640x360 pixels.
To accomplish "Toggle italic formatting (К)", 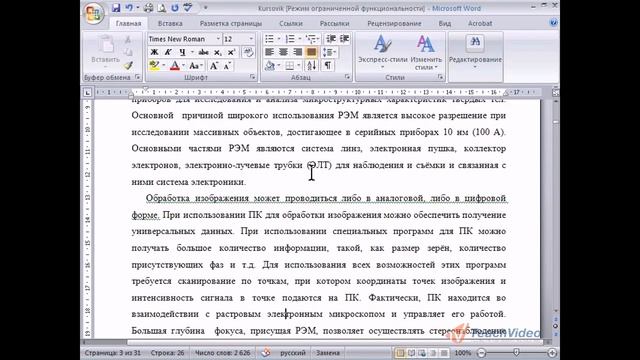I will (x=168, y=52).
